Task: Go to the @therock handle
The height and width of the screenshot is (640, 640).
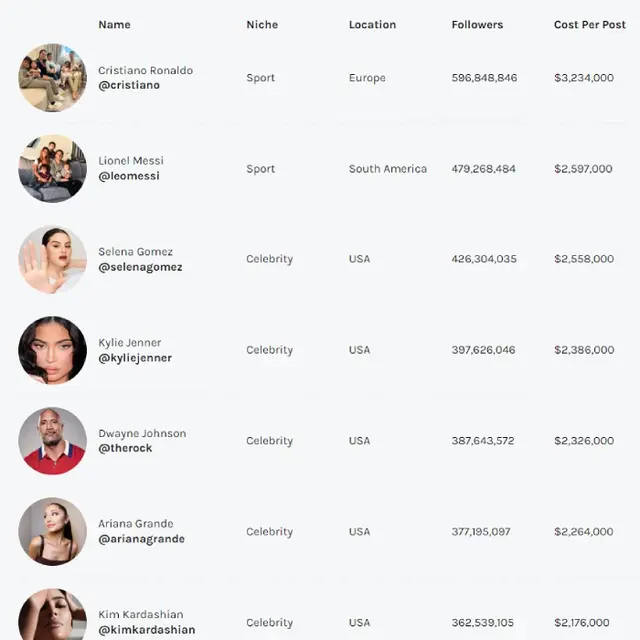Action: pyautogui.click(x=125, y=449)
